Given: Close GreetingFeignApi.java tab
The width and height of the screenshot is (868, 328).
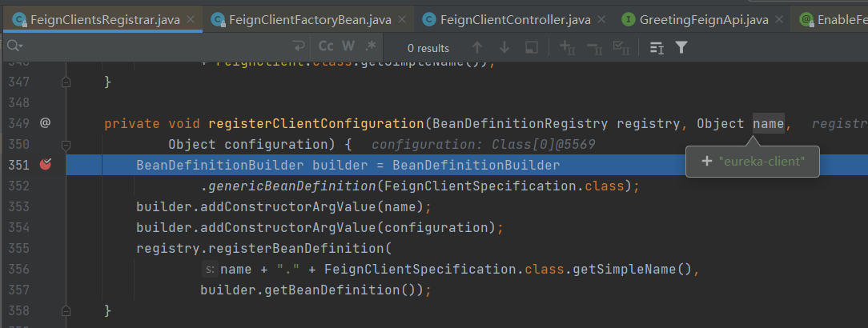Looking at the screenshot, I should 779,19.
